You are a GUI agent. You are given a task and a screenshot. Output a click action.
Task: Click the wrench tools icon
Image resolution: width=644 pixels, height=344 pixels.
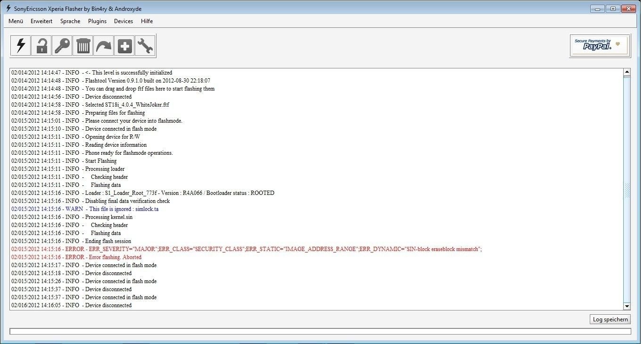[145, 46]
